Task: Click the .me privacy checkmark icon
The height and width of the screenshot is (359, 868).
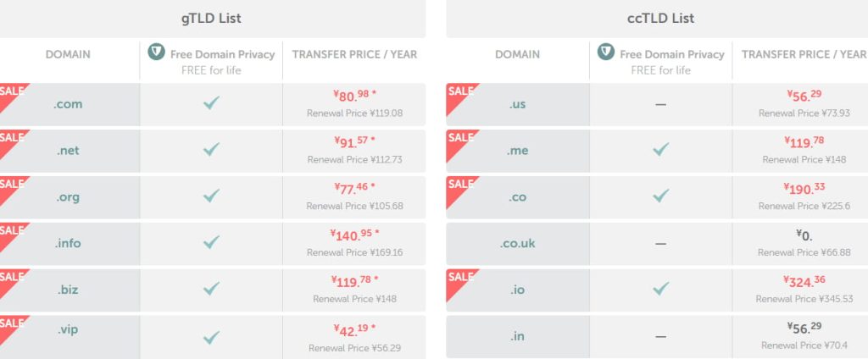Action: point(660,150)
